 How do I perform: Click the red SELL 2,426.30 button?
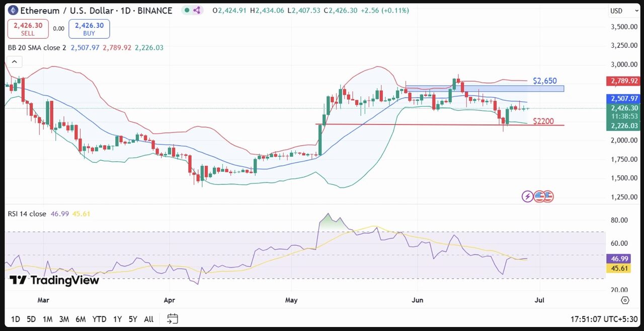tap(28, 29)
